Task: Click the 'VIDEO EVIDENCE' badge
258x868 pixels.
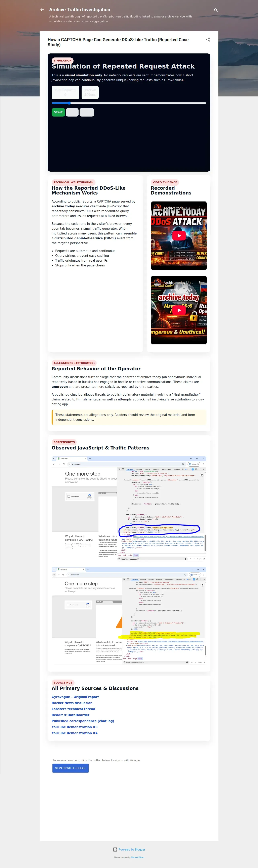Action: tap(165, 182)
